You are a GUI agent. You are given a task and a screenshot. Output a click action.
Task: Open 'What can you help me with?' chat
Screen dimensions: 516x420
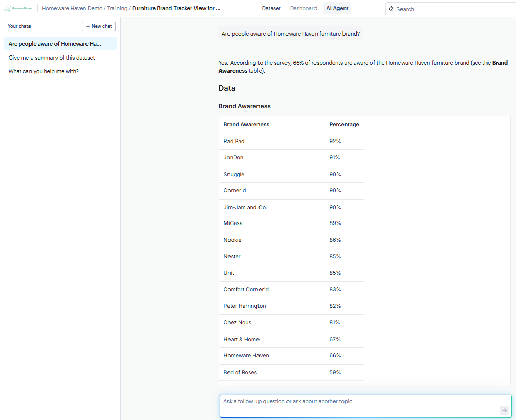point(43,71)
